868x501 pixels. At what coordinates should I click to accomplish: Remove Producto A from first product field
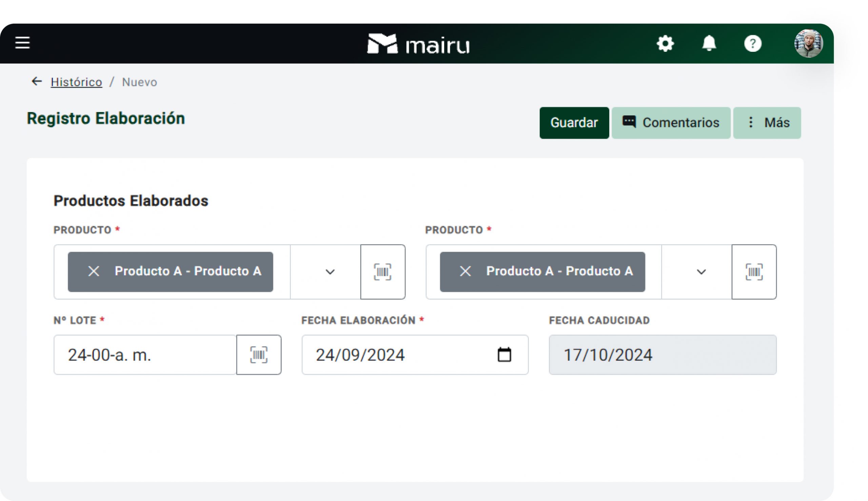pos(94,271)
